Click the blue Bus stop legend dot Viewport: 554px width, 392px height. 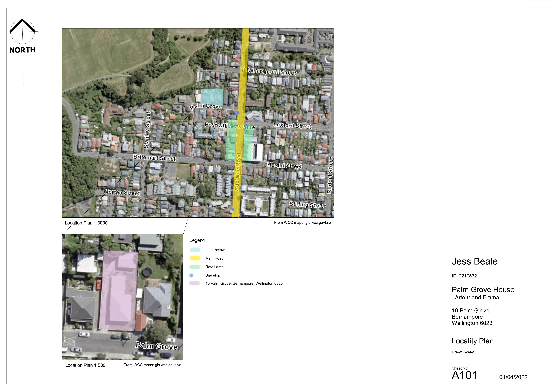coord(191,275)
